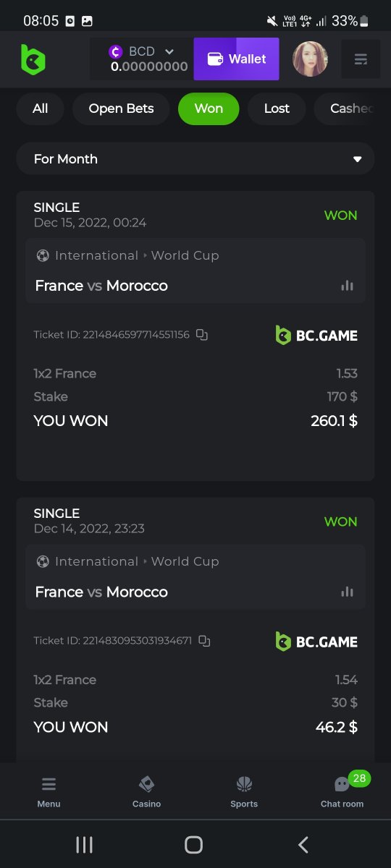Open the Sports section in bottom bar
Viewport: 391px width, 868px height.
pos(244,791)
